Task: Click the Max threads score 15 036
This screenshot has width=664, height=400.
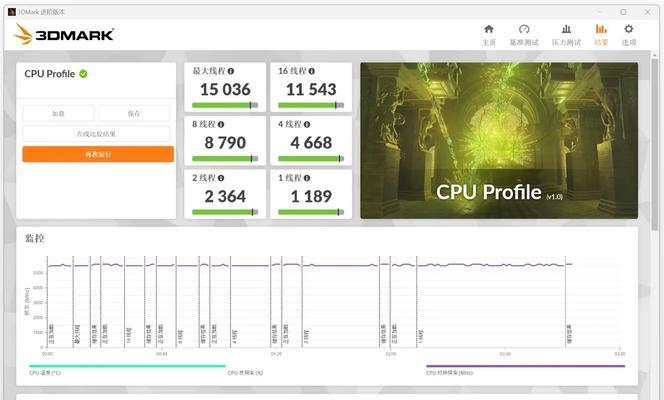Action: click(x=225, y=89)
